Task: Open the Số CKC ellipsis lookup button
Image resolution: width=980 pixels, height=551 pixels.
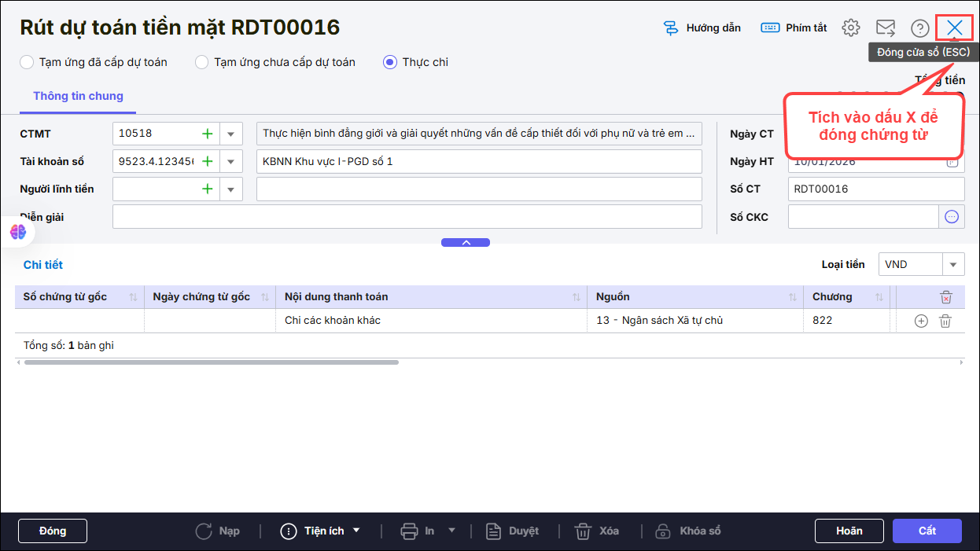Action: pyautogui.click(x=952, y=217)
